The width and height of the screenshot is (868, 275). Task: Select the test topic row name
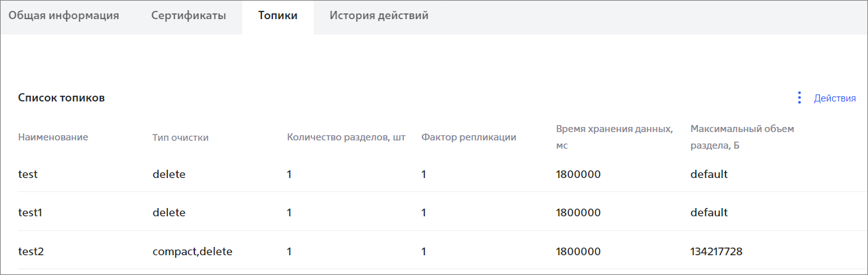point(28,174)
